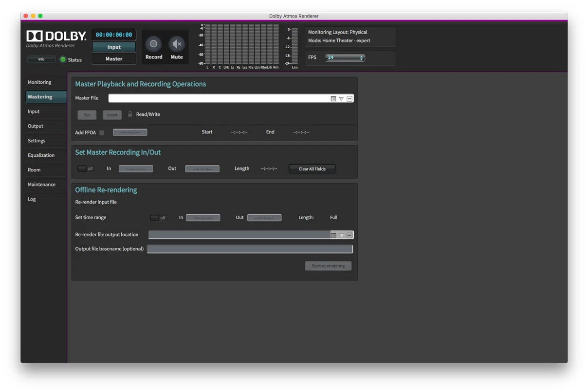Screen dimensions: 588x392
Task: Select the Mastering page
Action: pyautogui.click(x=46, y=97)
